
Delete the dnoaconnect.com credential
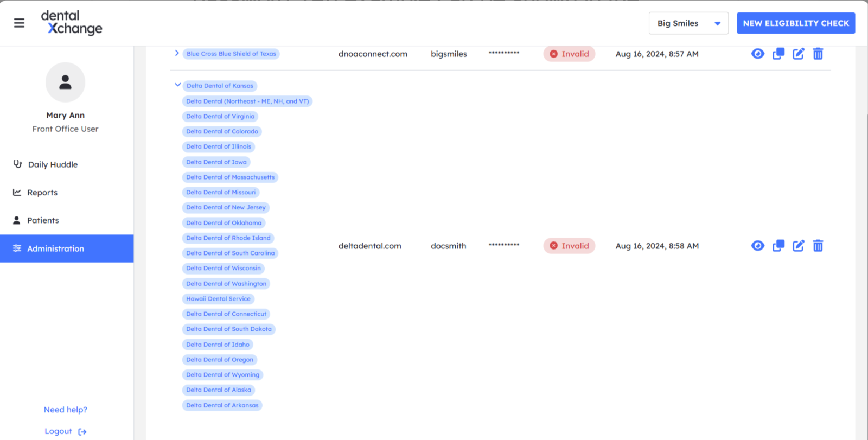tap(818, 54)
